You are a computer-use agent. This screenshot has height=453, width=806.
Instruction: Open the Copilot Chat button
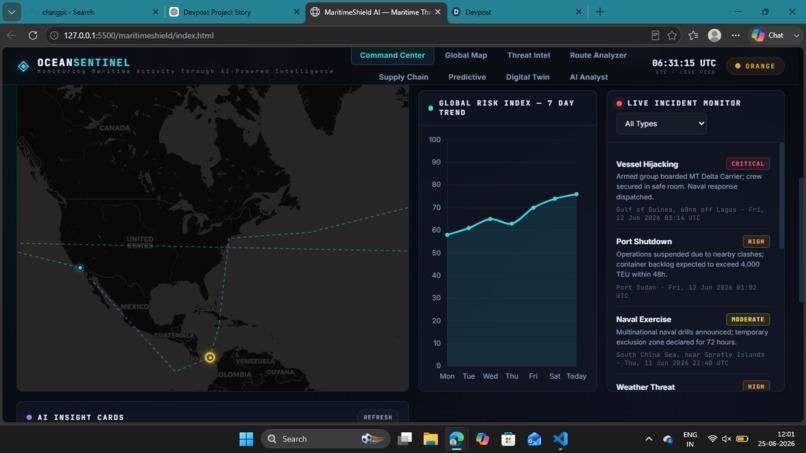pos(768,35)
